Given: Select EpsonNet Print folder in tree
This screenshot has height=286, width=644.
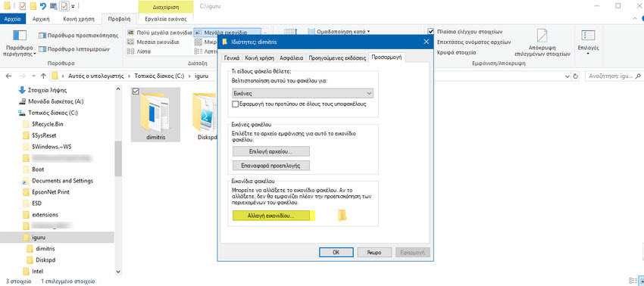Looking at the screenshot, I should tap(46, 192).
